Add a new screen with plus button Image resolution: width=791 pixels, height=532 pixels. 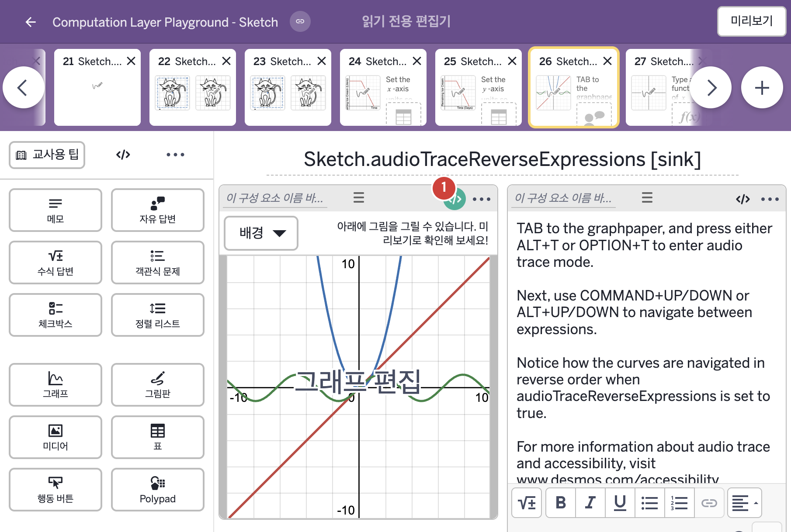pyautogui.click(x=762, y=88)
